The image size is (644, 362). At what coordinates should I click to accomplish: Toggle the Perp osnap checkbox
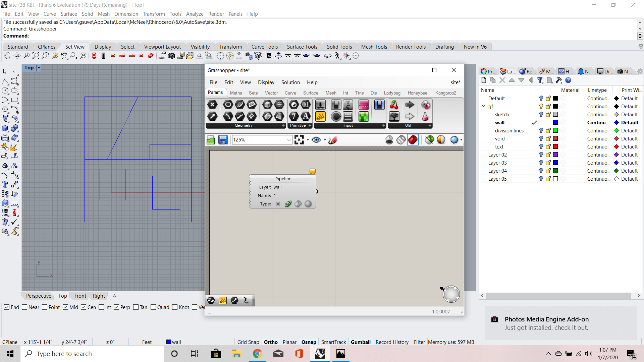[116, 307]
